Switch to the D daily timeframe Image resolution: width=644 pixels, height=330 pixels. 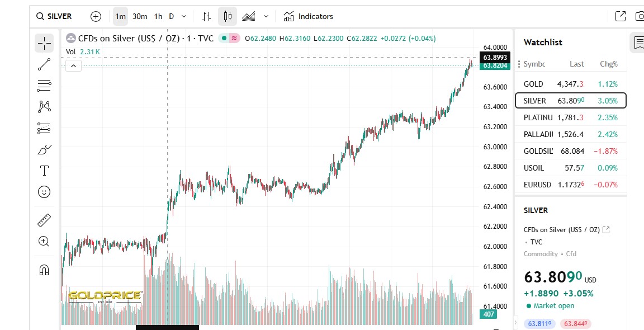(171, 16)
